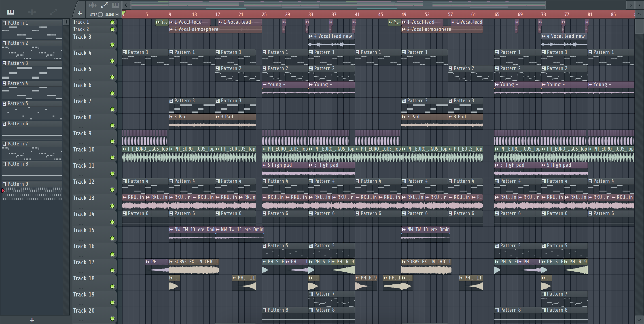Enable the STEP editing checkbox
This screenshot has height=324, width=644.
(100, 15)
